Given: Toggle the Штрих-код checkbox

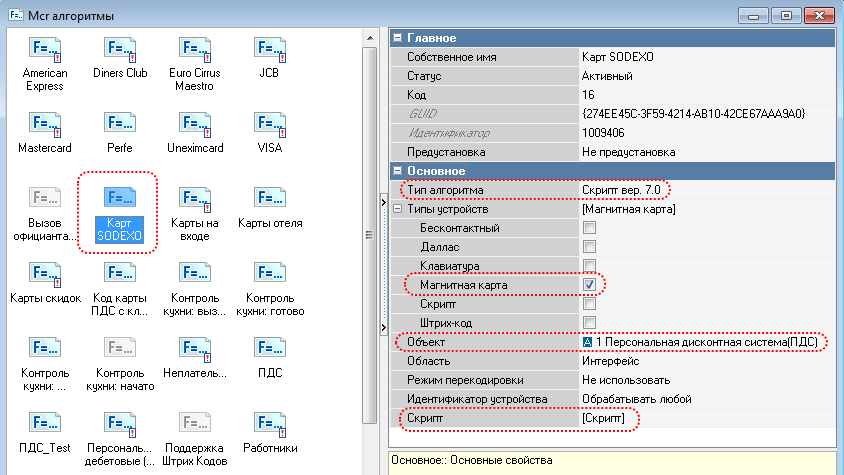Looking at the screenshot, I should [590, 322].
